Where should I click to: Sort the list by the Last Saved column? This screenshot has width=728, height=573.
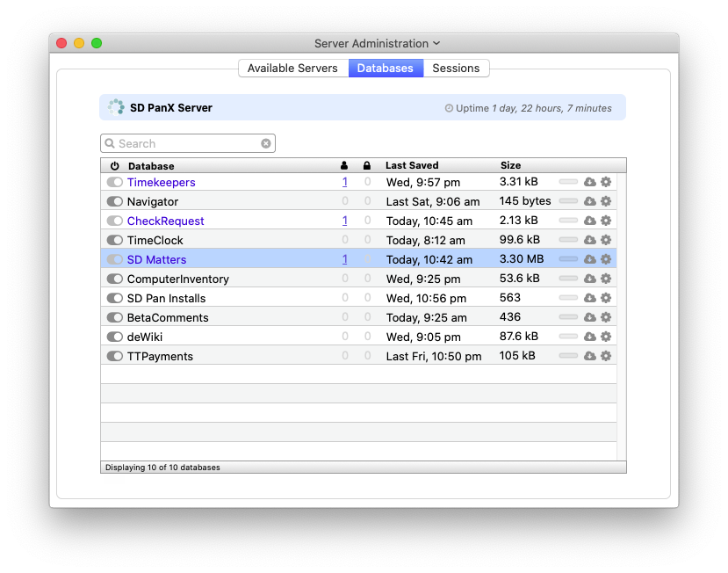pos(412,165)
